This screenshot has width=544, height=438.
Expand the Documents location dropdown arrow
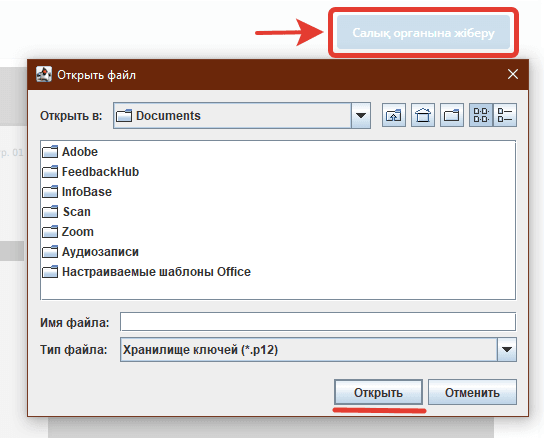click(x=361, y=115)
